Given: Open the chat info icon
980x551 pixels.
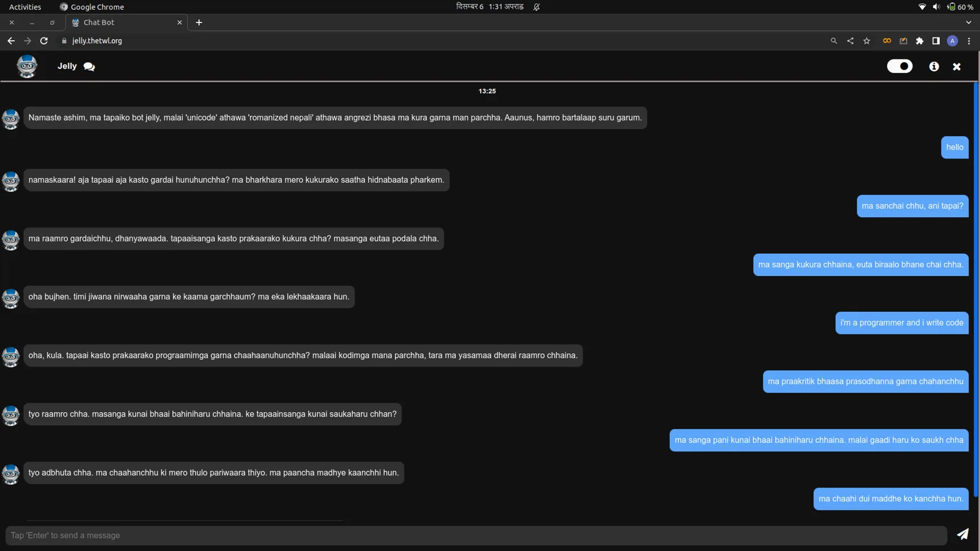Looking at the screenshot, I should coord(934,66).
